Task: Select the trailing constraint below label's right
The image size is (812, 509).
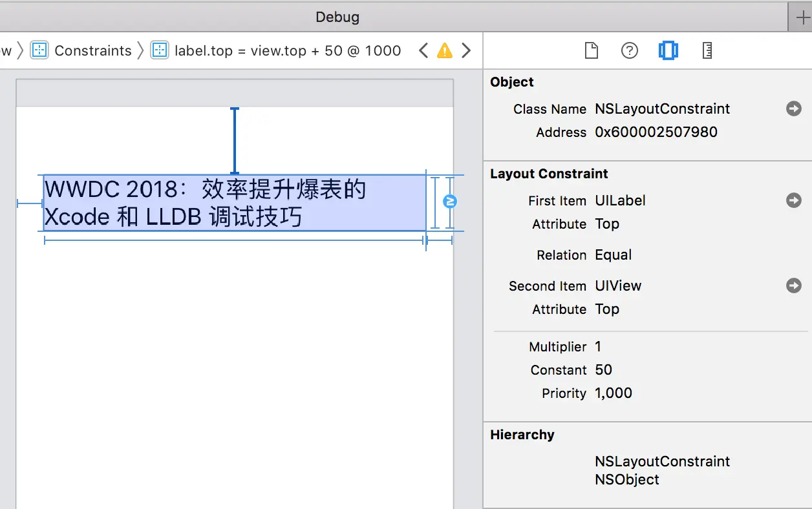Action: coord(440,240)
